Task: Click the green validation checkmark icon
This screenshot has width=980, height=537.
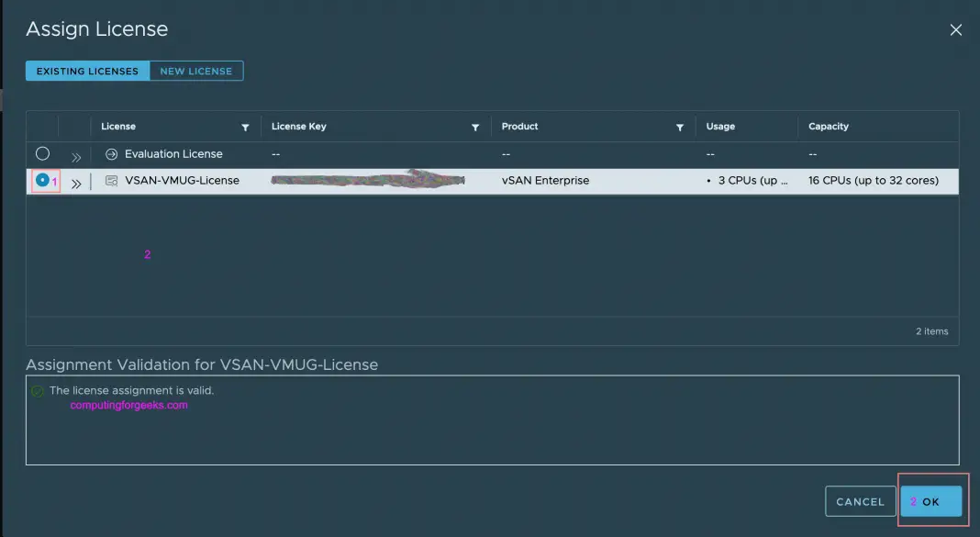Action: [38, 390]
